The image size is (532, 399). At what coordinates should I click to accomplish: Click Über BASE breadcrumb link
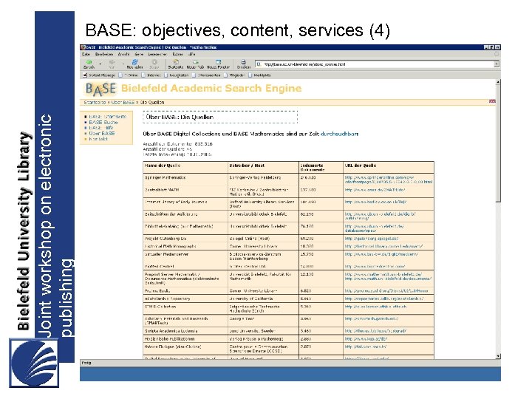click(123, 103)
